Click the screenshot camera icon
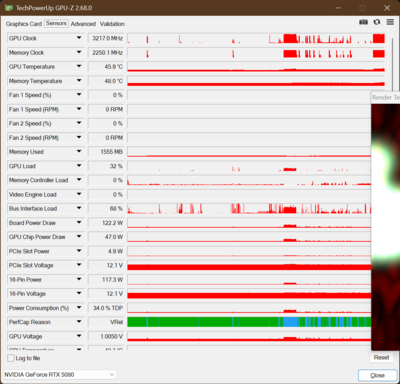 363,22
